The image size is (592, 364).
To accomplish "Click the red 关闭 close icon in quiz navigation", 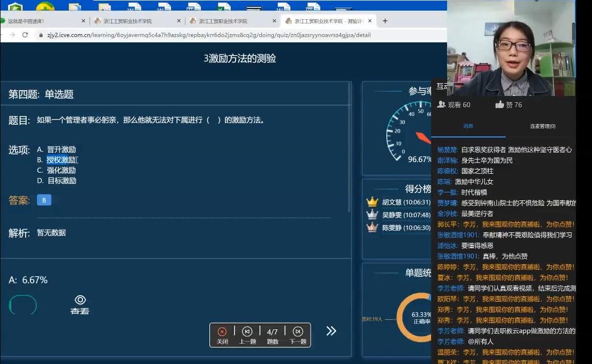I will 222,331.
